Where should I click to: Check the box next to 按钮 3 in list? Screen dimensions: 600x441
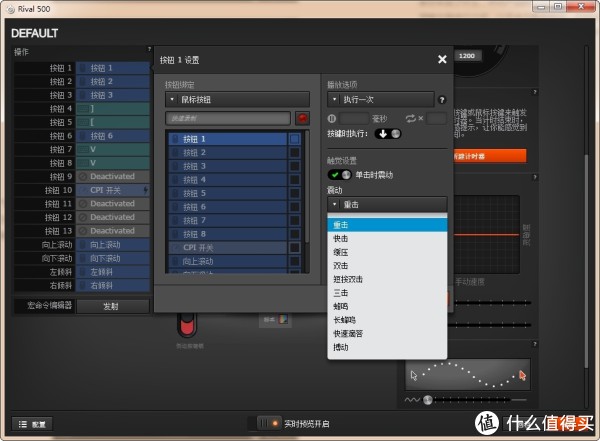(x=294, y=166)
